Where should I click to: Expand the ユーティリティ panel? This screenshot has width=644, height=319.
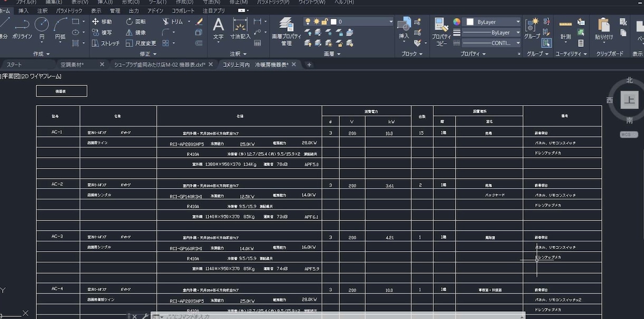[x=571, y=54]
